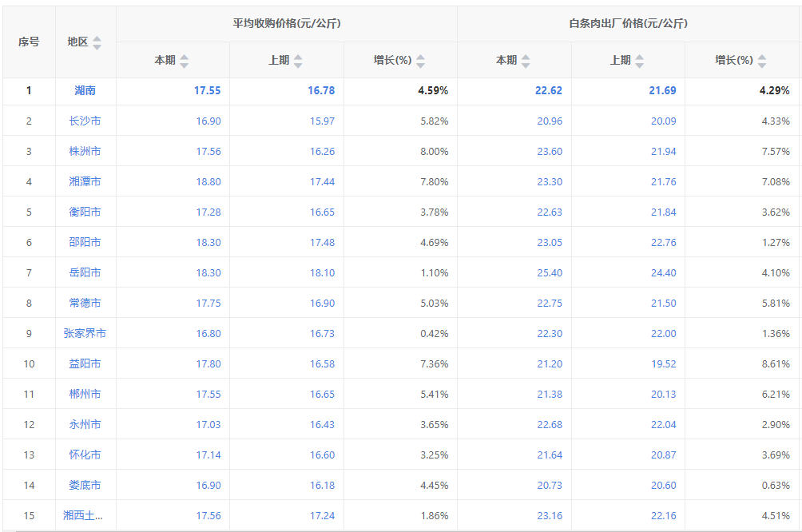Open the 湘潭市 region link
802x532 pixels.
click(x=85, y=181)
